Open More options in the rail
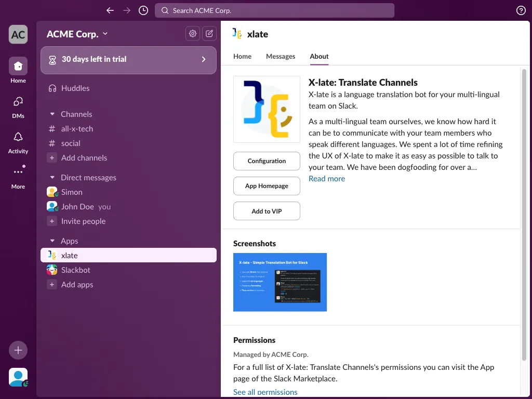 pos(18,177)
